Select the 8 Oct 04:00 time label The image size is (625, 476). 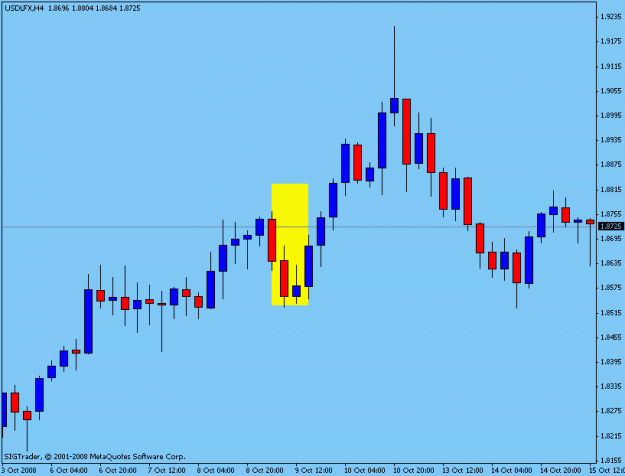click(216, 470)
